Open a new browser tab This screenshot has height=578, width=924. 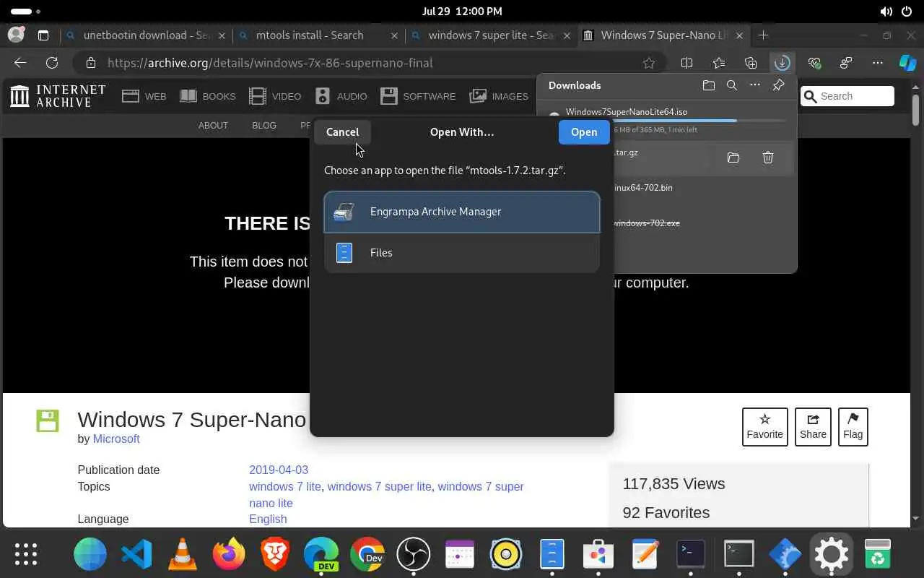764,35
